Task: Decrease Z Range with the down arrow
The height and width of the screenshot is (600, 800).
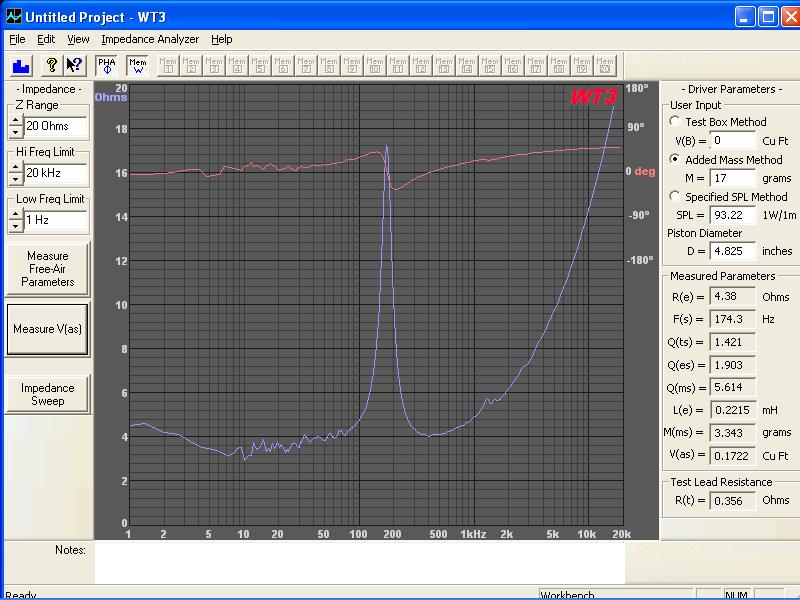Action: 16,132
